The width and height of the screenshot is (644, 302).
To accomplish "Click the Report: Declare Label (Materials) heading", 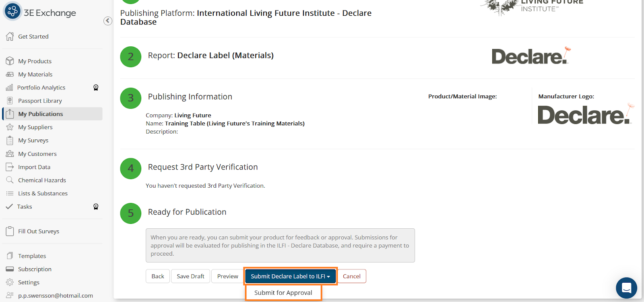I will click(211, 56).
